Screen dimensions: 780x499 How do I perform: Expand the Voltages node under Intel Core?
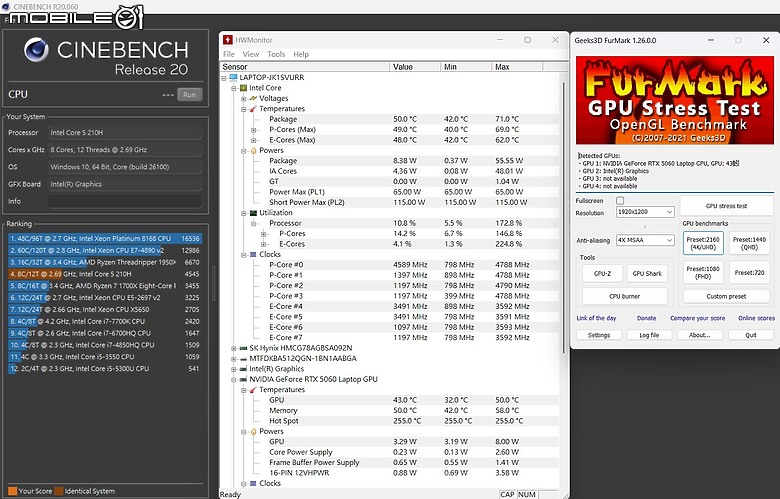click(x=244, y=99)
